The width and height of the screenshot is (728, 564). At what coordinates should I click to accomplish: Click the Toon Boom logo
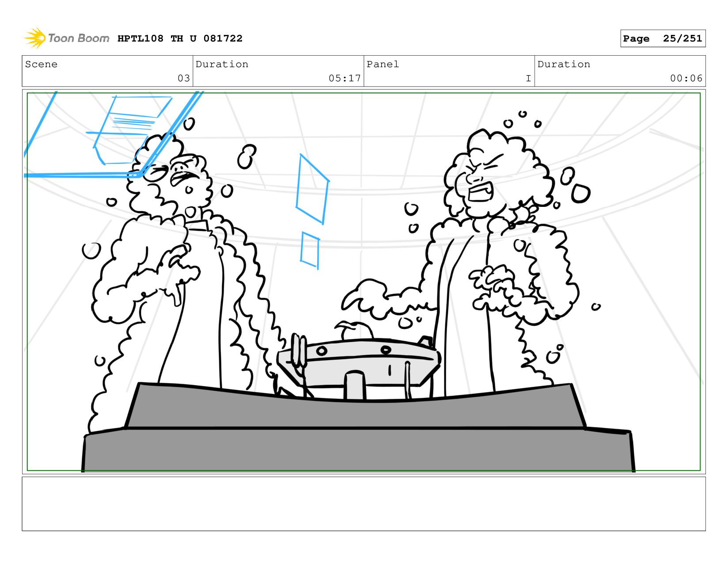click(66, 38)
